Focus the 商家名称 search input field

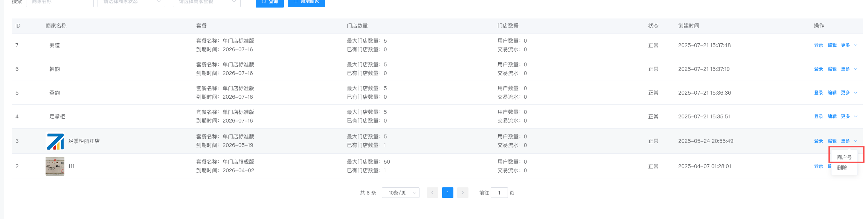59,2
